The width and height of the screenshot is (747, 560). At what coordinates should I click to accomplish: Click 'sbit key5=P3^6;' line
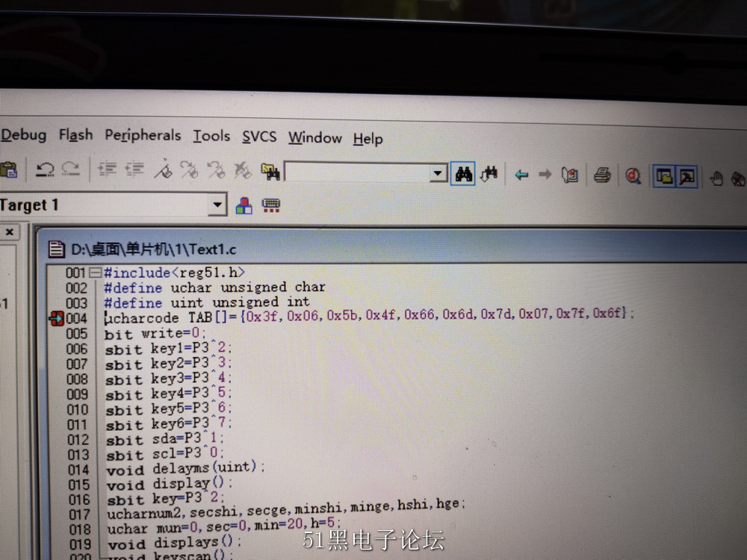pos(168,409)
